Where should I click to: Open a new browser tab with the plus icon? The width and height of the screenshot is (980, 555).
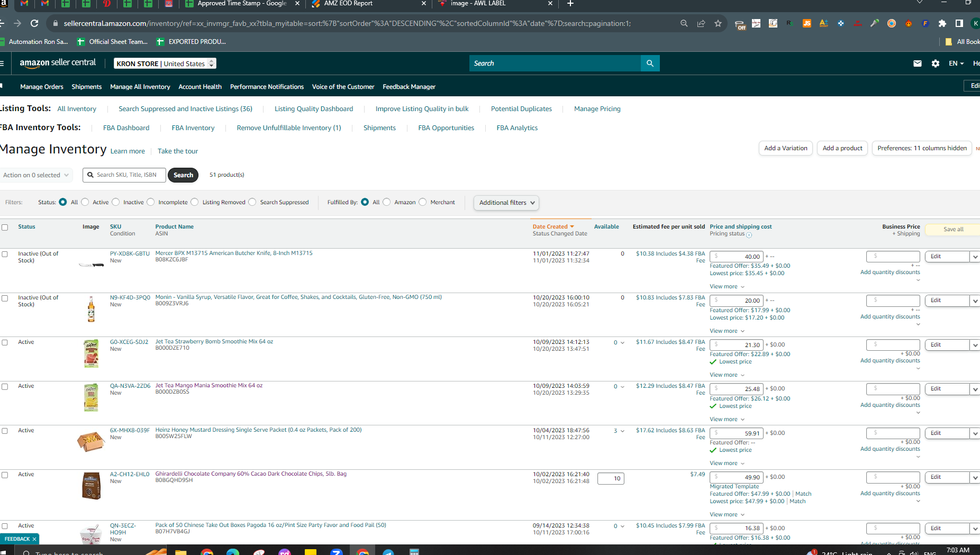(570, 4)
